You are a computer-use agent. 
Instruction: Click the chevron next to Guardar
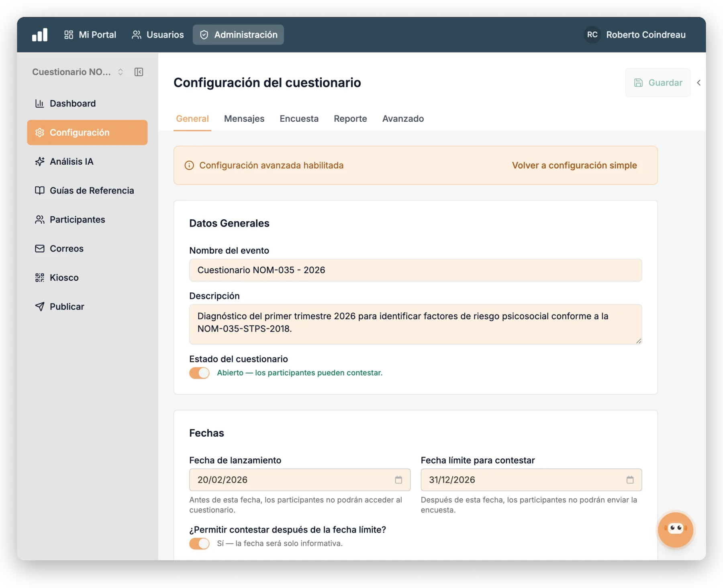coord(698,83)
